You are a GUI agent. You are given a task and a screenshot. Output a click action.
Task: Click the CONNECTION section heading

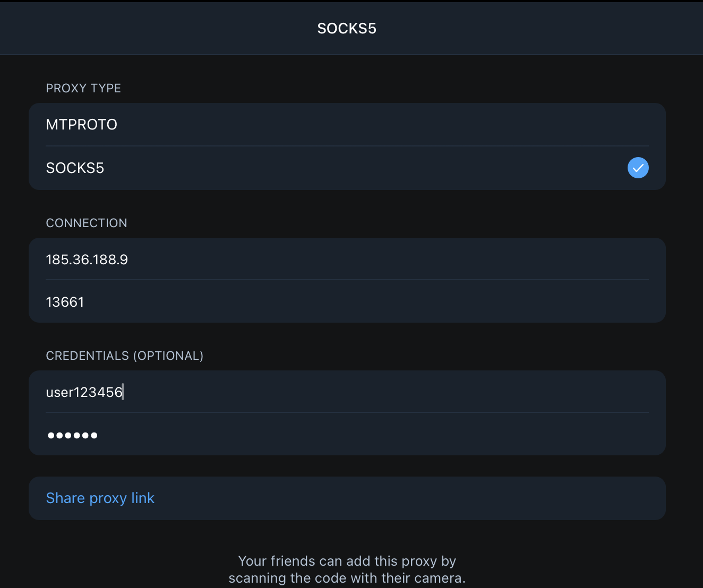click(x=87, y=223)
